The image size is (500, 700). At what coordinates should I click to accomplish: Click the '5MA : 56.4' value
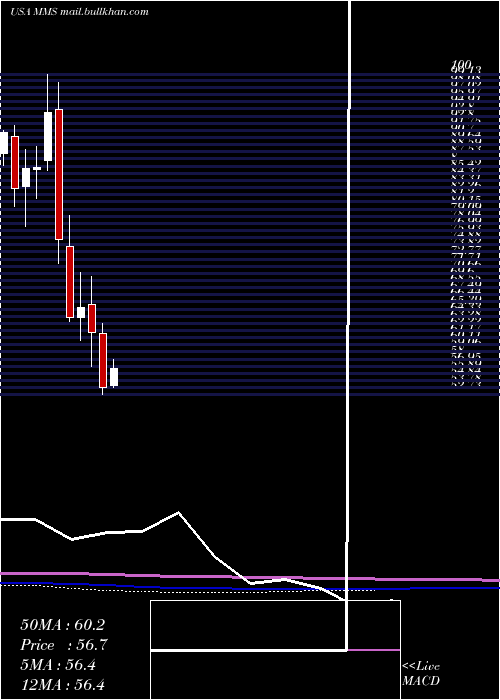coord(58,665)
